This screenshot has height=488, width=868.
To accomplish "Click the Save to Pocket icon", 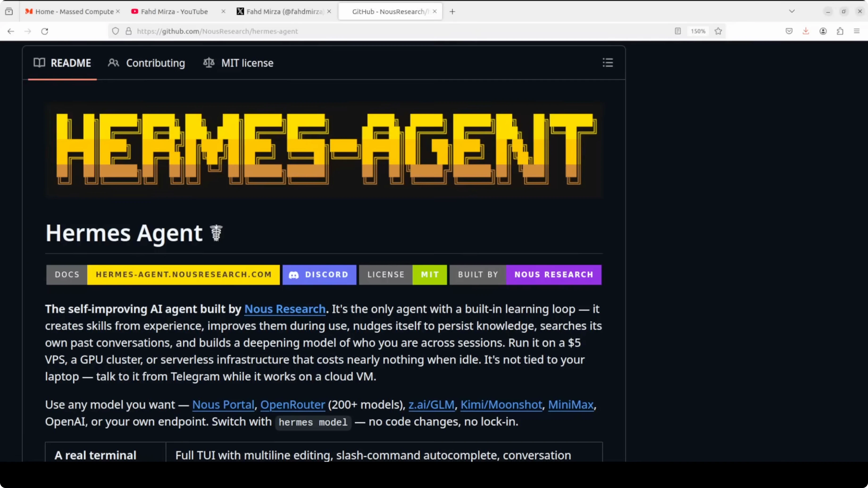I will [789, 31].
